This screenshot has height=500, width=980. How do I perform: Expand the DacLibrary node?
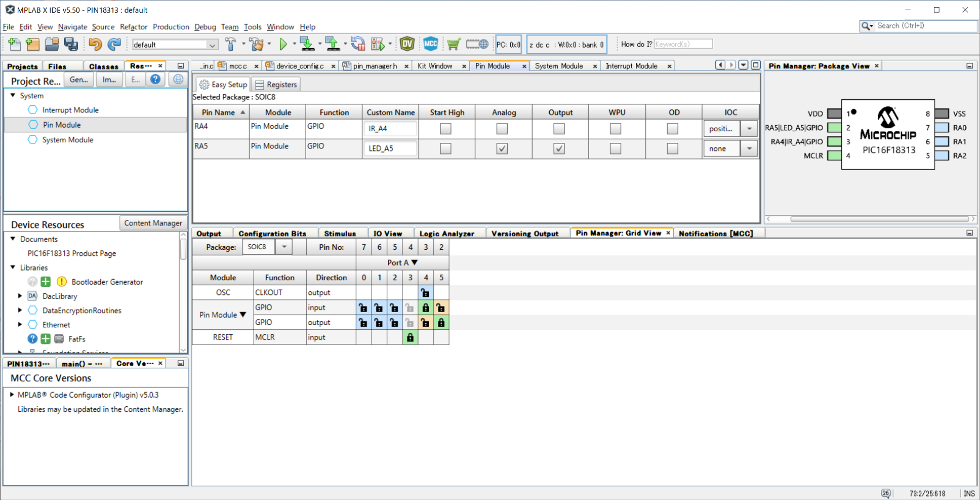pos(20,296)
